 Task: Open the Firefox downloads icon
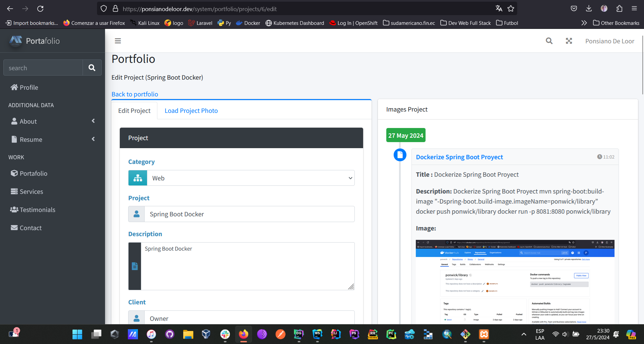[x=589, y=9]
